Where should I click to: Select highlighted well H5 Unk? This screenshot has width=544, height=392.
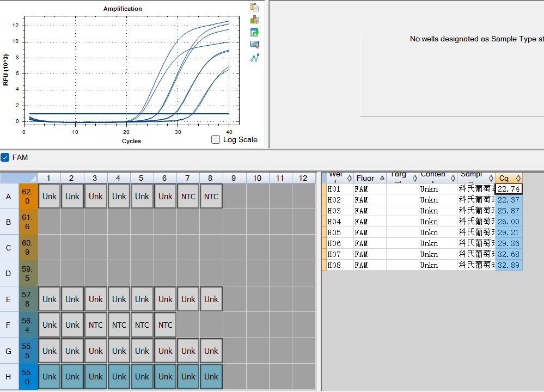(x=142, y=377)
